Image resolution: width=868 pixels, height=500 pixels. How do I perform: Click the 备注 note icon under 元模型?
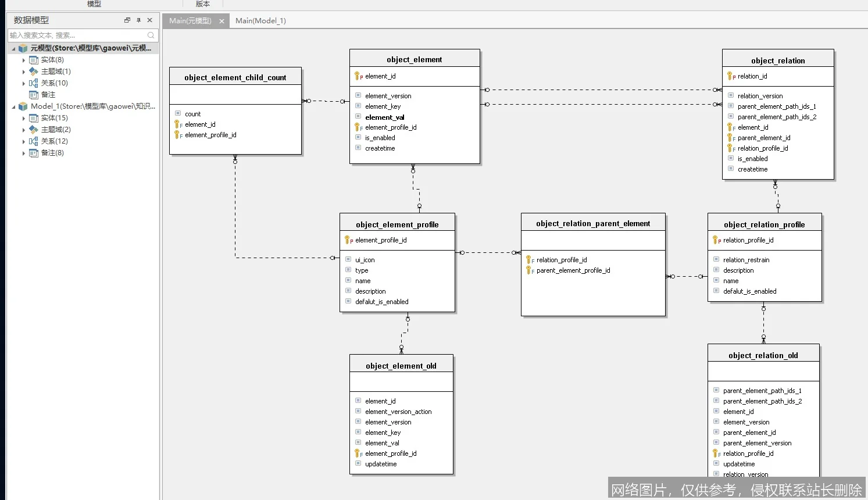(x=34, y=95)
